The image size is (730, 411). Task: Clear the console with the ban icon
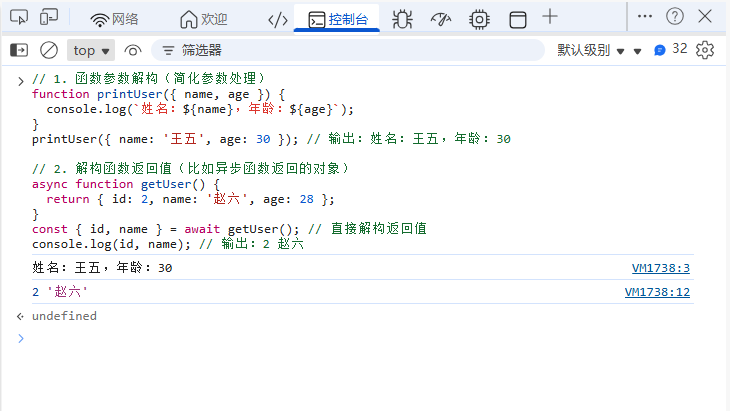(x=49, y=50)
